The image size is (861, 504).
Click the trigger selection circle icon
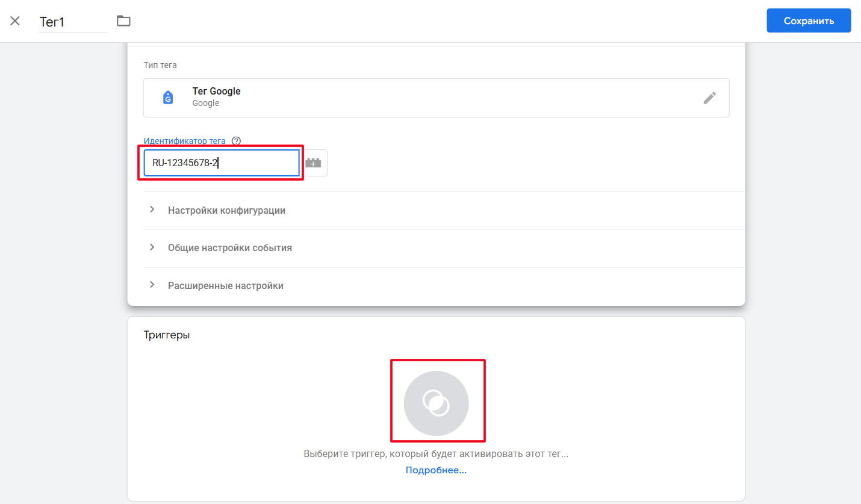coord(437,403)
